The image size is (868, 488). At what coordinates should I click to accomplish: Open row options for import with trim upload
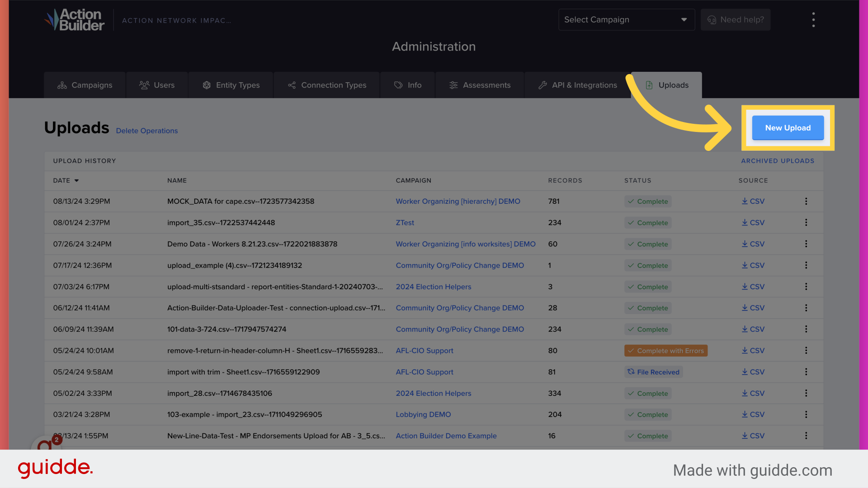click(x=806, y=372)
